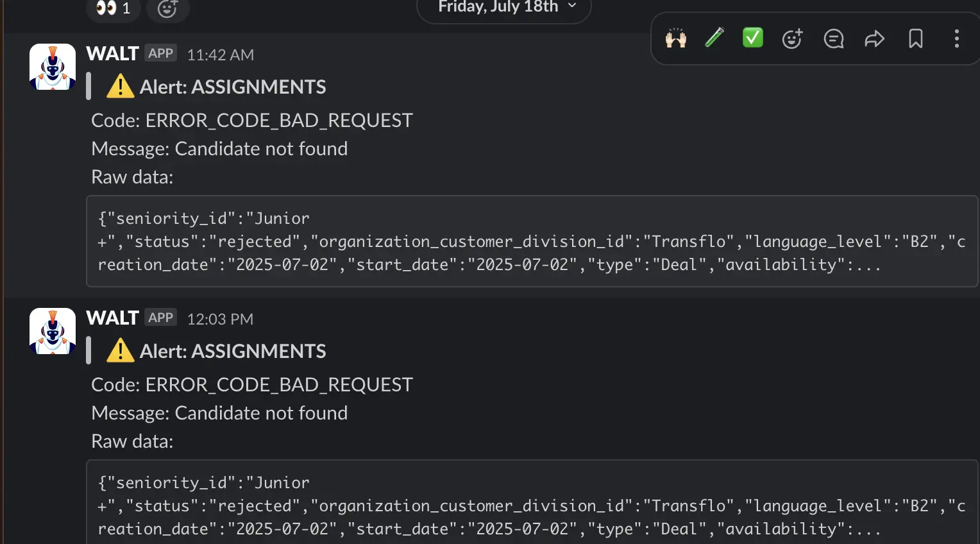Click the 12:03 PM message timestamp
This screenshot has width=980, height=544.
[x=220, y=319]
